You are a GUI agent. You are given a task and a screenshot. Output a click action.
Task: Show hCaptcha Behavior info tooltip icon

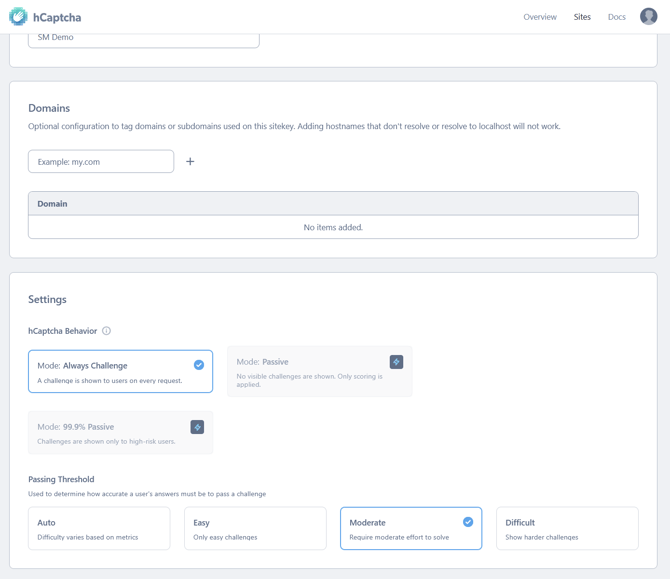[106, 331]
